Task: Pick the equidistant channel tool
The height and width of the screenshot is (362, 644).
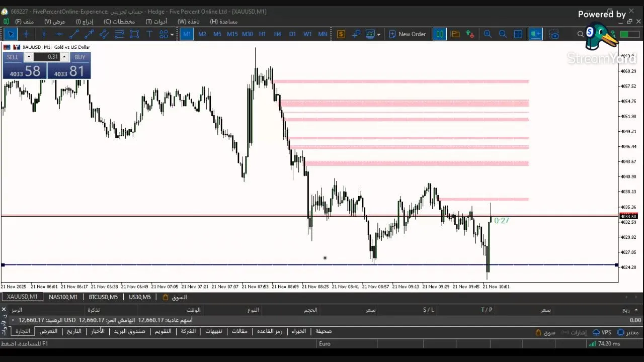Action: coord(104,34)
